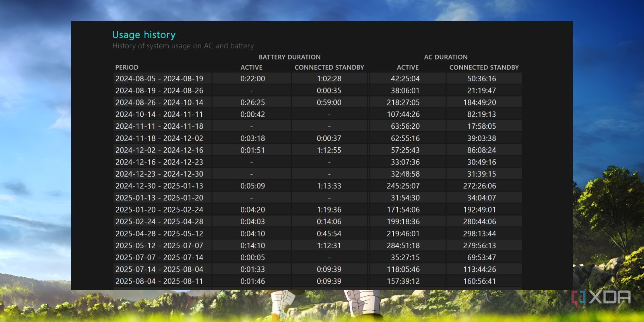Viewport: 644px width, 322px height.
Task: Select period 2025-08-04 - 2025-08-11
Action: click(x=159, y=281)
